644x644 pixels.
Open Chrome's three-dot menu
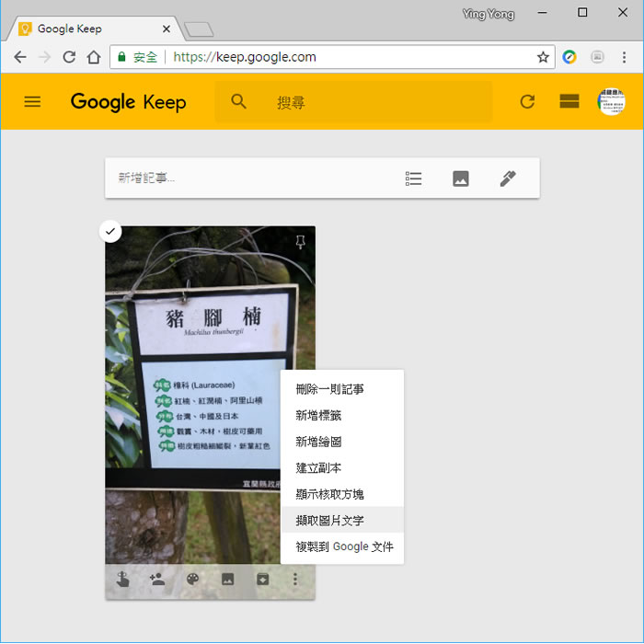point(624,57)
